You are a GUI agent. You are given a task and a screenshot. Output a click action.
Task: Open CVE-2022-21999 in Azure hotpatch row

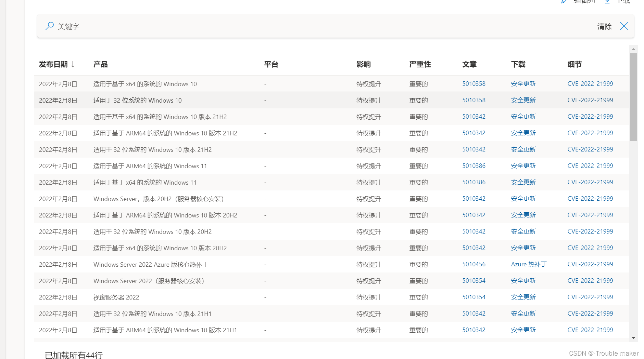590,264
